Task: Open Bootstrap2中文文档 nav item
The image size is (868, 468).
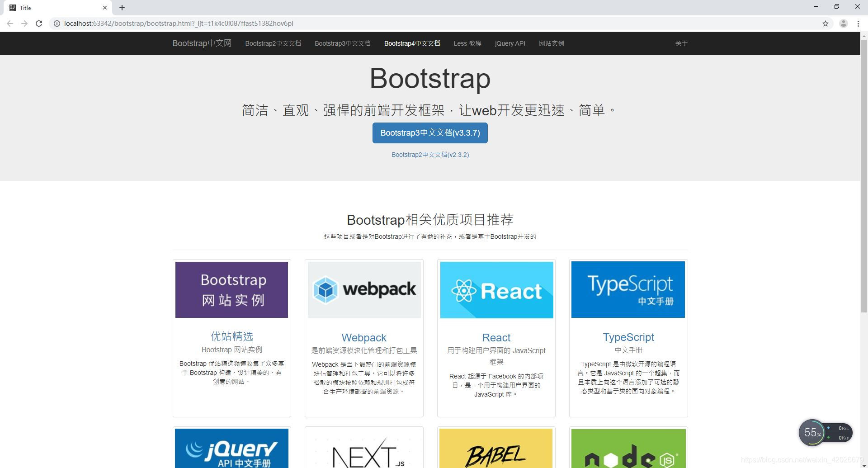Action: 273,43
